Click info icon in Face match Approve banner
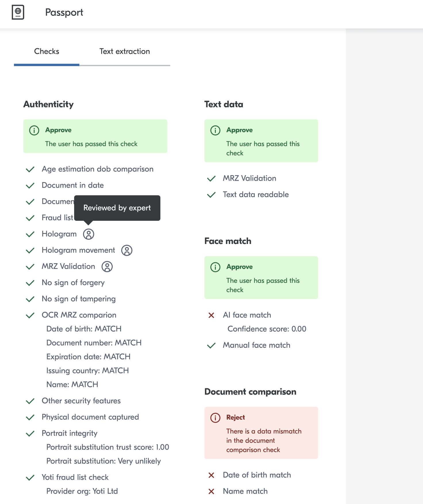The width and height of the screenshot is (423, 504). 215,267
